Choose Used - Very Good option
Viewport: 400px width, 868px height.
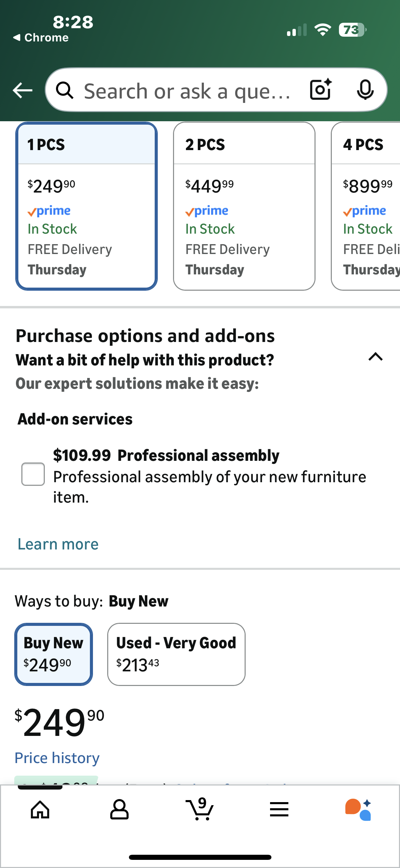[176, 654]
